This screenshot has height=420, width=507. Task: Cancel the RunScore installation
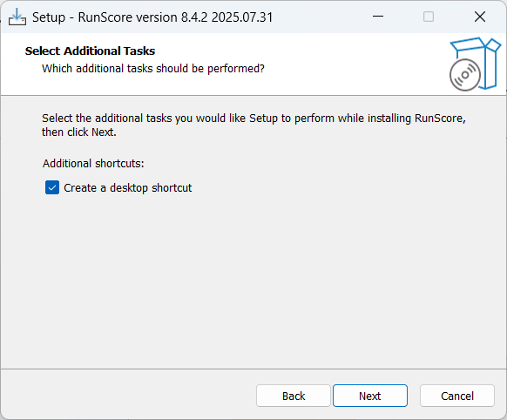tap(457, 396)
